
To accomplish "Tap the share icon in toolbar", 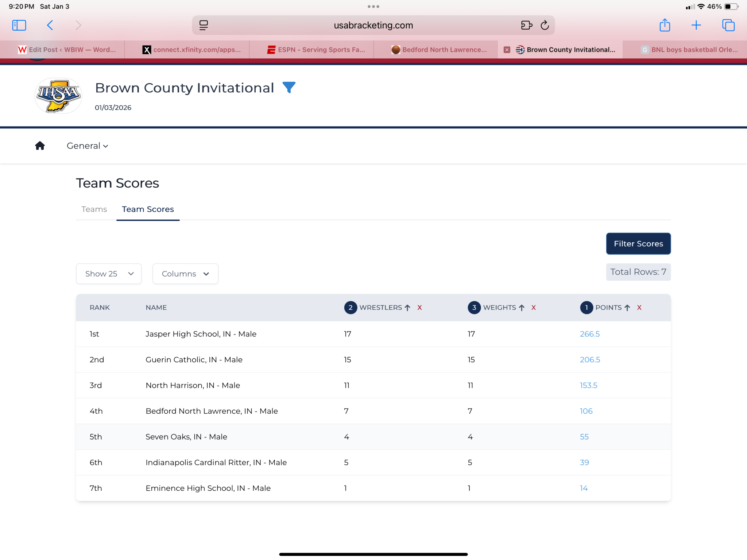I will pos(665,25).
